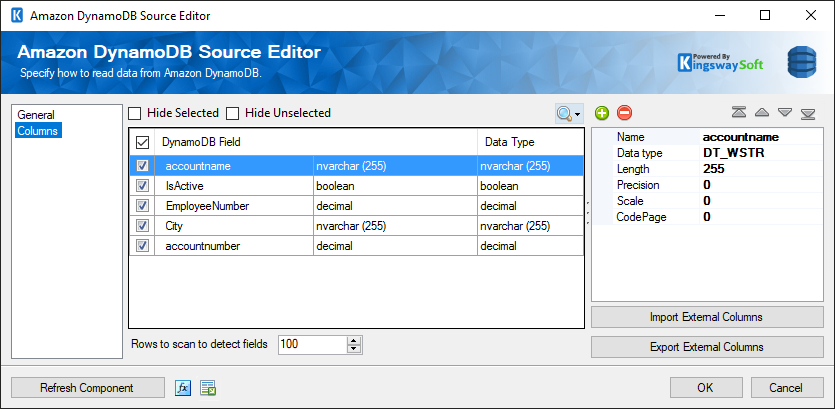The width and height of the screenshot is (835, 409).
Task: Move column to bottom arrow icon
Action: coord(808,113)
